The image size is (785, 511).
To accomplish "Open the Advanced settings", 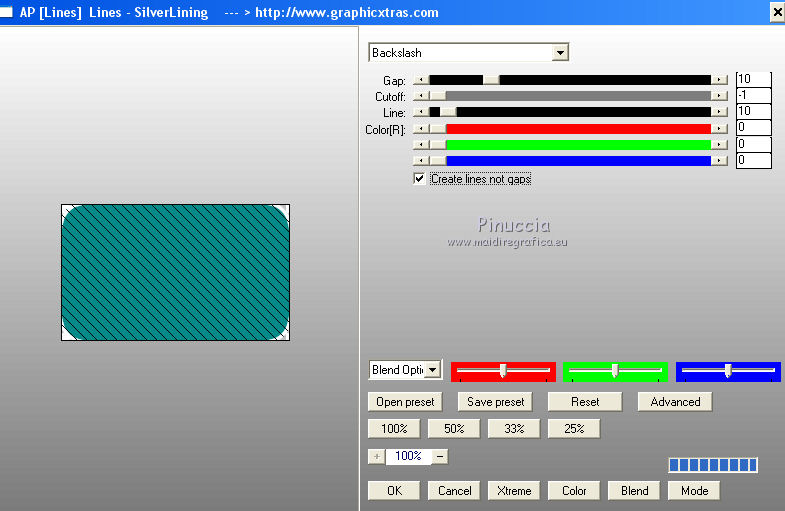I will (675, 402).
